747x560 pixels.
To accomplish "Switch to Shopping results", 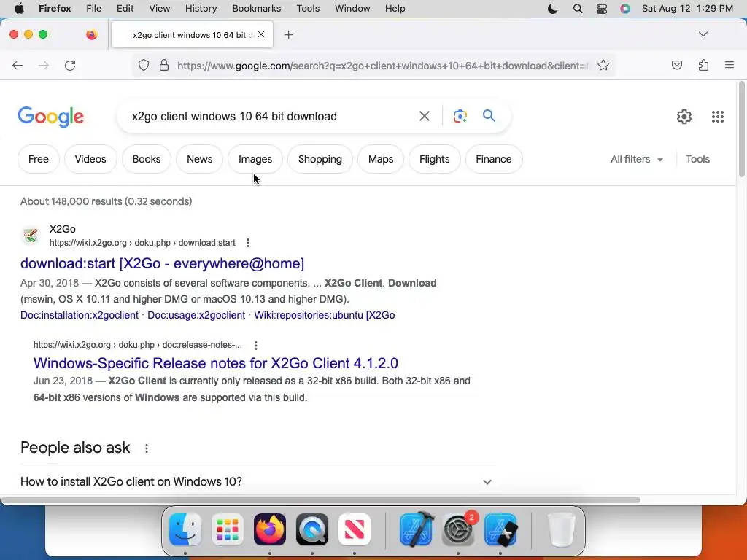I will click(x=320, y=159).
